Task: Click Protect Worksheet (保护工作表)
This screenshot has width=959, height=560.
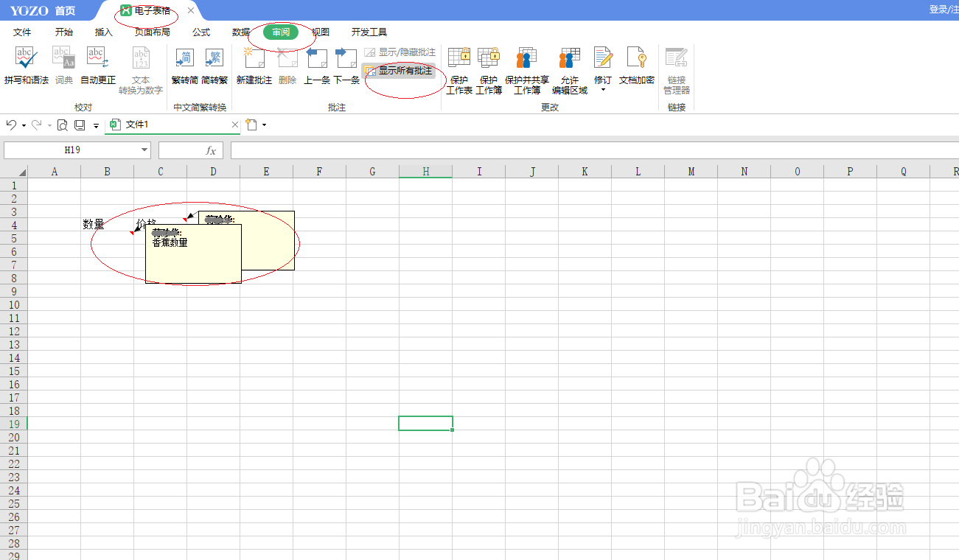Action: coord(459,71)
